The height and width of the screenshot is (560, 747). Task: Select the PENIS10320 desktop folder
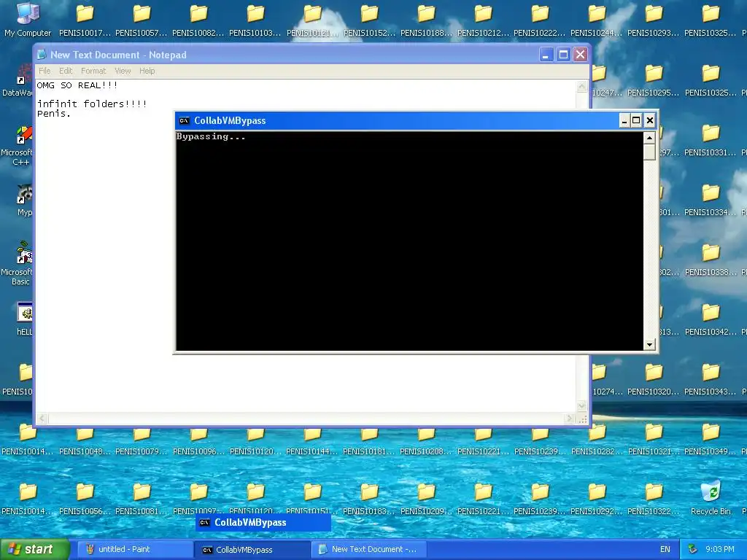pyautogui.click(x=654, y=379)
